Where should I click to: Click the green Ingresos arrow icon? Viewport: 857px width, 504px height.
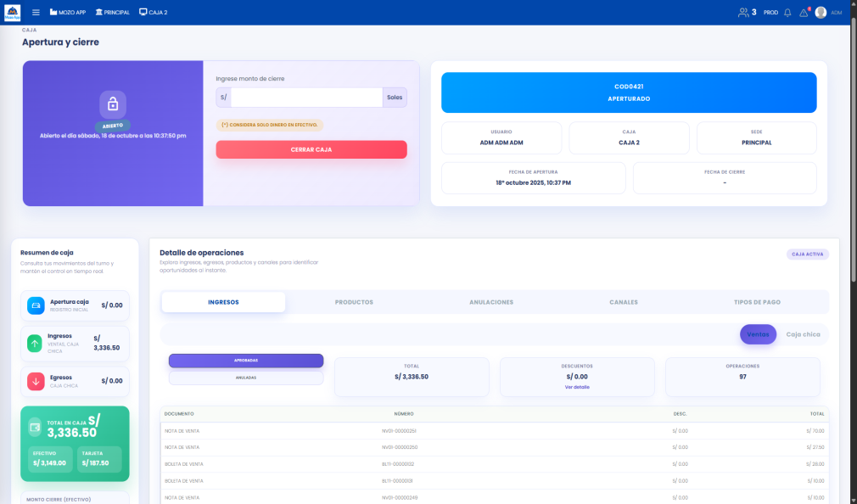[x=35, y=343]
